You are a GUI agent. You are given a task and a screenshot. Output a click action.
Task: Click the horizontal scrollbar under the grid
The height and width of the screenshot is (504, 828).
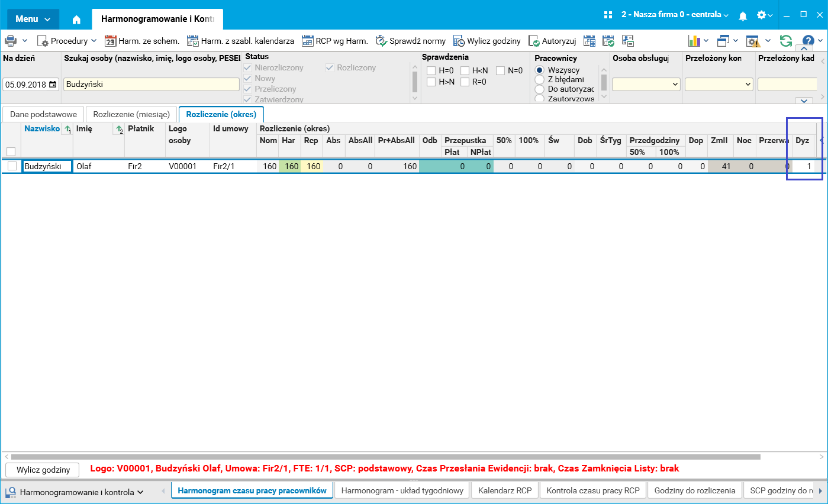click(x=385, y=457)
